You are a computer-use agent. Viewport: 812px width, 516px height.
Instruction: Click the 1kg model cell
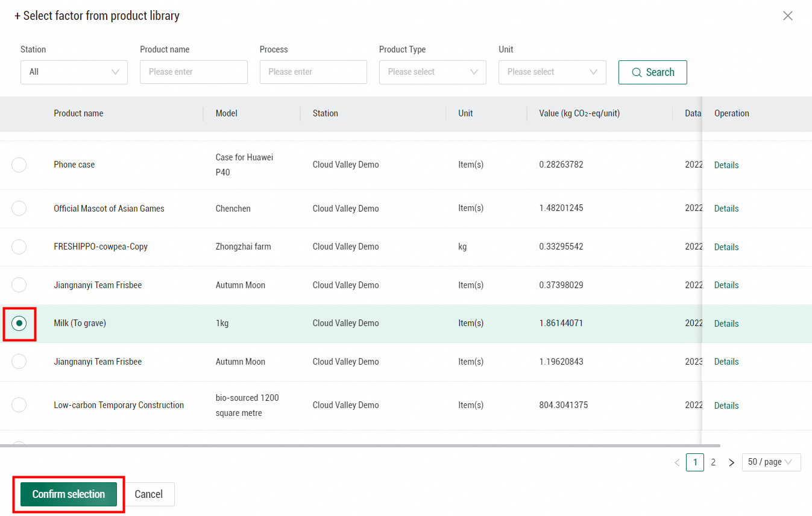[222, 323]
